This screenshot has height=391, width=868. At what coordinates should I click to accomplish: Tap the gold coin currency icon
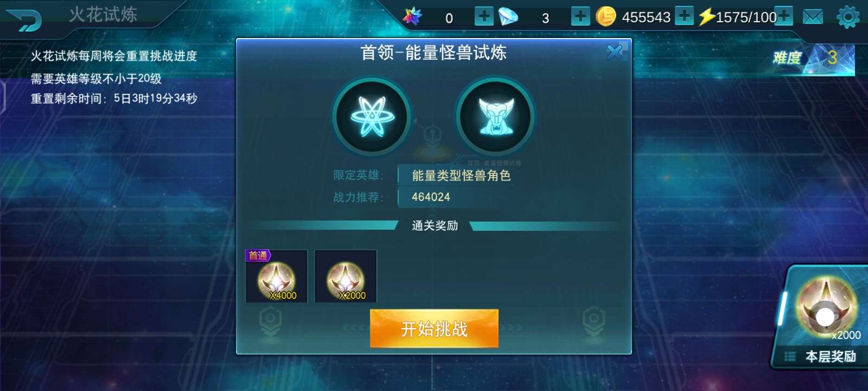(x=605, y=17)
